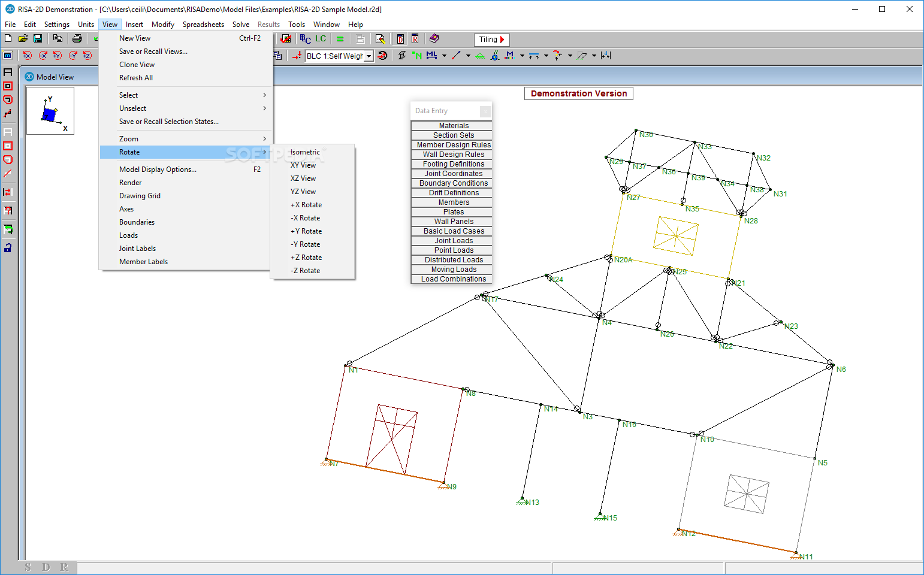The width and height of the screenshot is (924, 575).
Task: Toggle Render in the View menu
Action: (x=186, y=183)
